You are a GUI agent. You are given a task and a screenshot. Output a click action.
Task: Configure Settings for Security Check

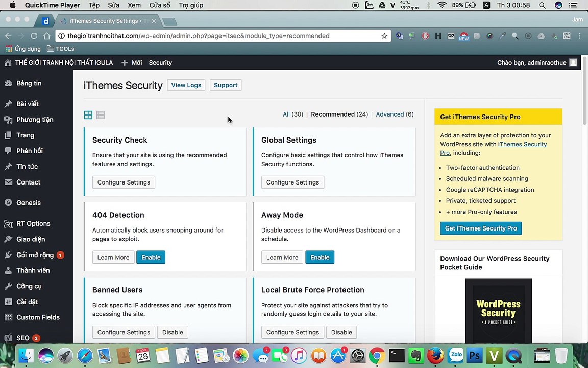point(124,182)
